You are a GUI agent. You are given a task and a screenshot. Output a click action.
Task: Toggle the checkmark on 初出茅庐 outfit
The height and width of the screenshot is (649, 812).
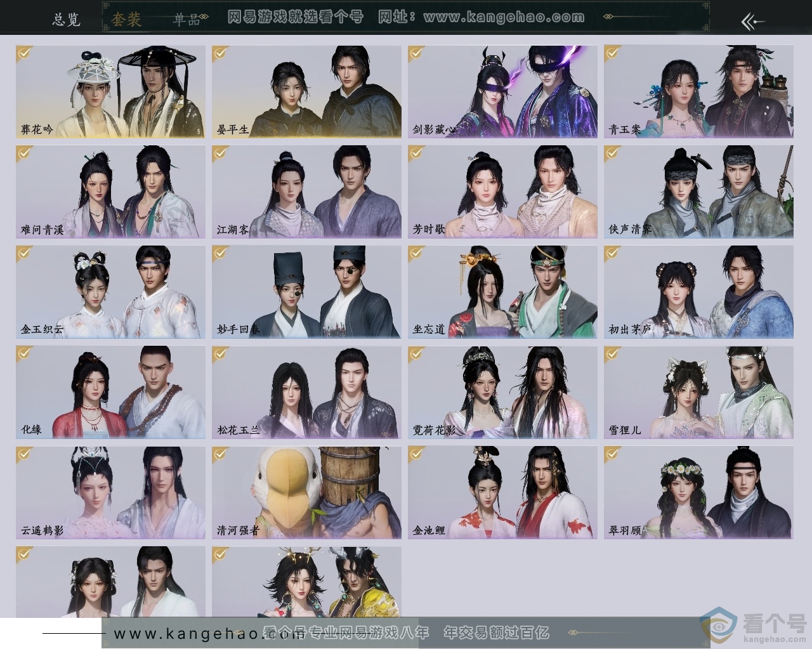point(613,254)
